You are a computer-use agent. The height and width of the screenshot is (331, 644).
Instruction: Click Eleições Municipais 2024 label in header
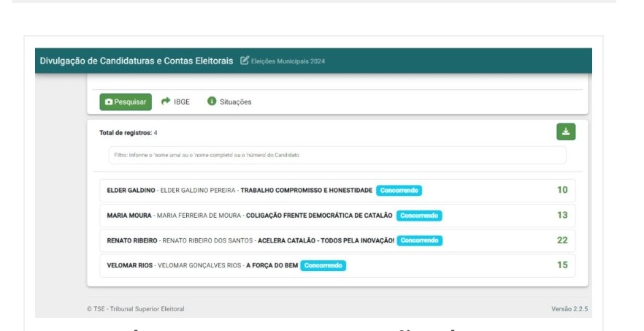point(288,61)
